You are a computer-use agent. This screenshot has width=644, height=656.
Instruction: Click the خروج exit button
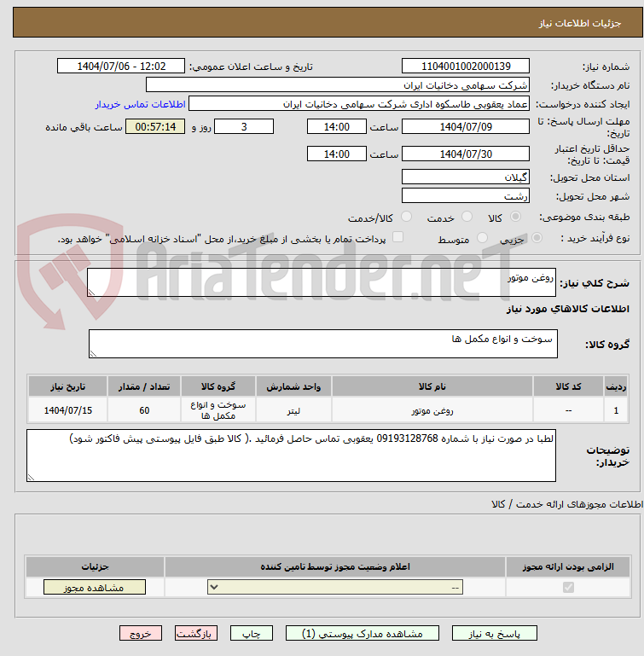141,634
